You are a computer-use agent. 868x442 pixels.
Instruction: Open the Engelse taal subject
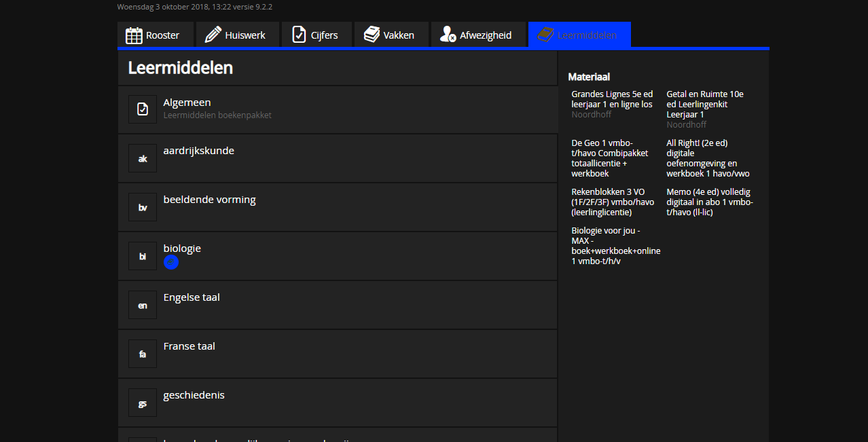(338, 305)
